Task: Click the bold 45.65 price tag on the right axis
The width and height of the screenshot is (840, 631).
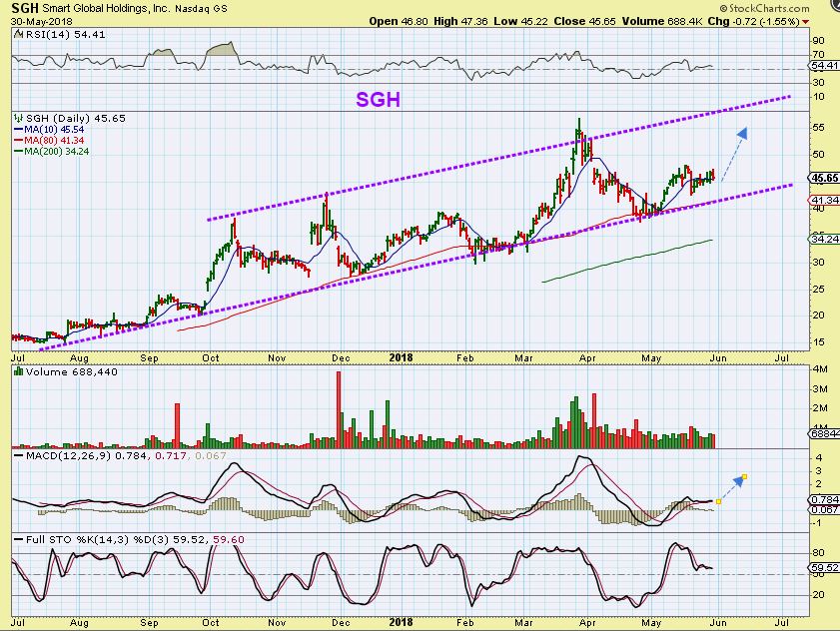Action: 825,178
